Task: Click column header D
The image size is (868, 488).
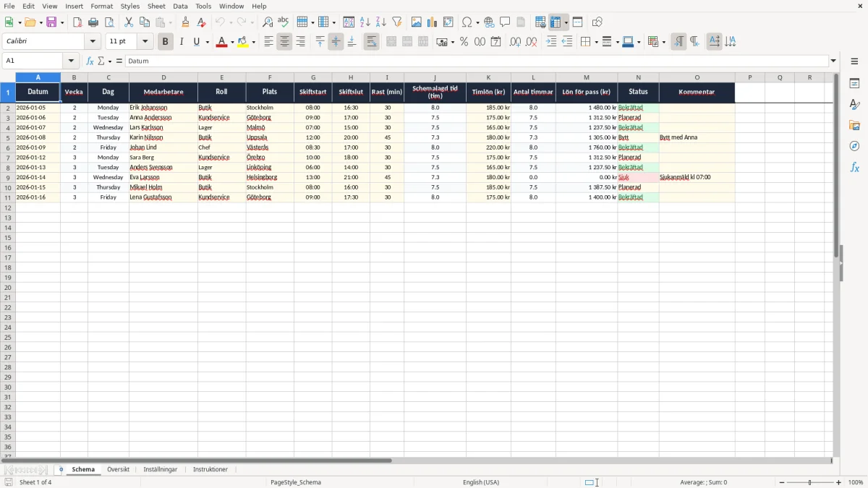Action: click(x=163, y=77)
